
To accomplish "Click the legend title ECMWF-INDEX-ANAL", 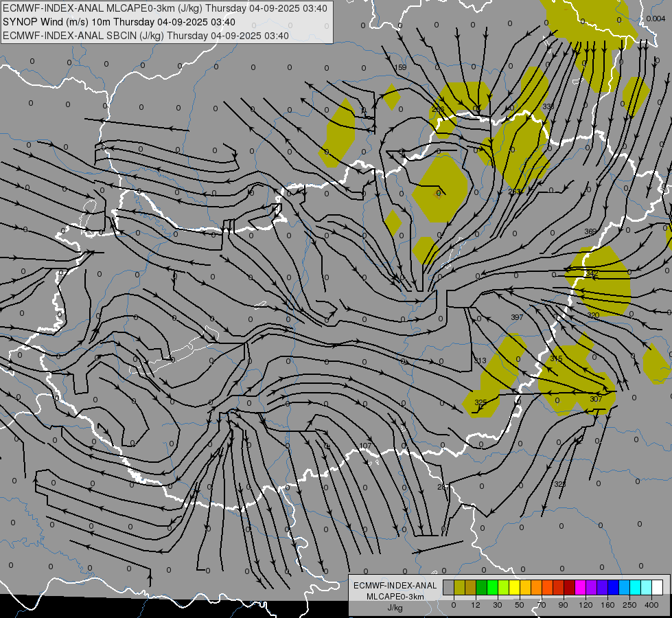I will point(395,586).
